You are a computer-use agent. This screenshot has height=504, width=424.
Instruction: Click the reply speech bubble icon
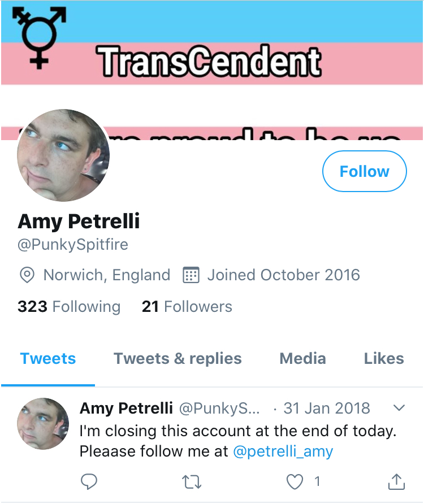pos(89,481)
